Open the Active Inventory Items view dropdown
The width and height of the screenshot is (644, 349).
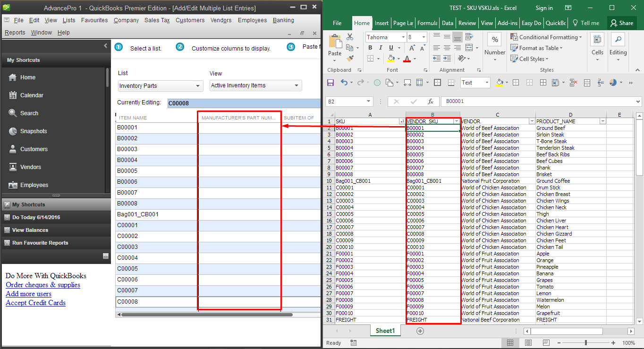255,85
